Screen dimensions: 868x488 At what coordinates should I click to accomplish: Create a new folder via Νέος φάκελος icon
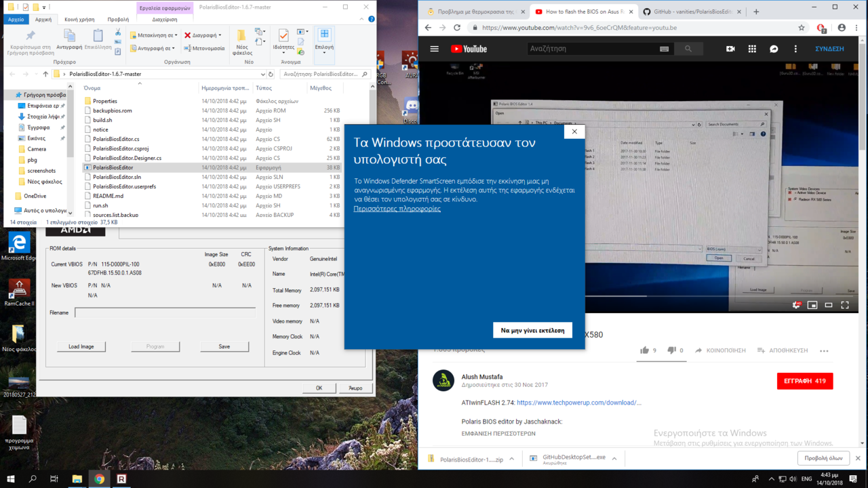pos(242,42)
